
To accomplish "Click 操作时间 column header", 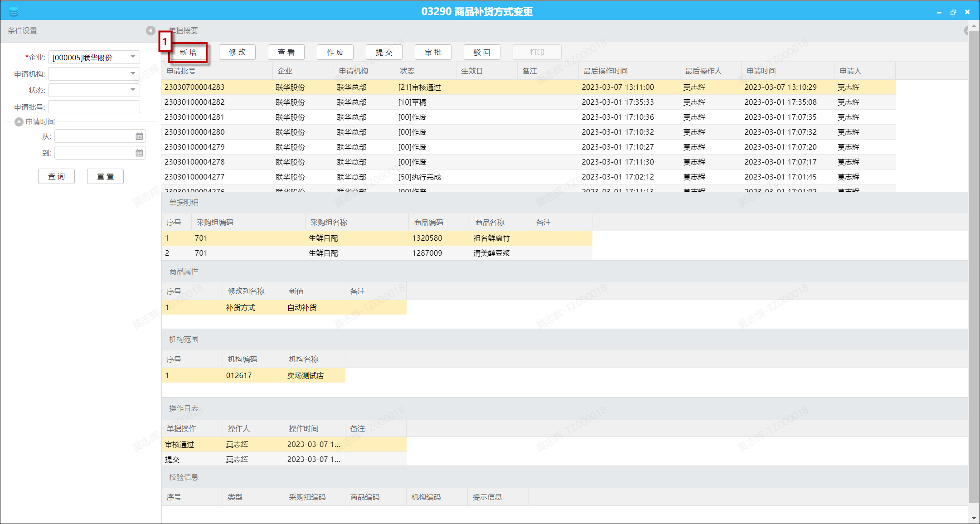I will 314,428.
